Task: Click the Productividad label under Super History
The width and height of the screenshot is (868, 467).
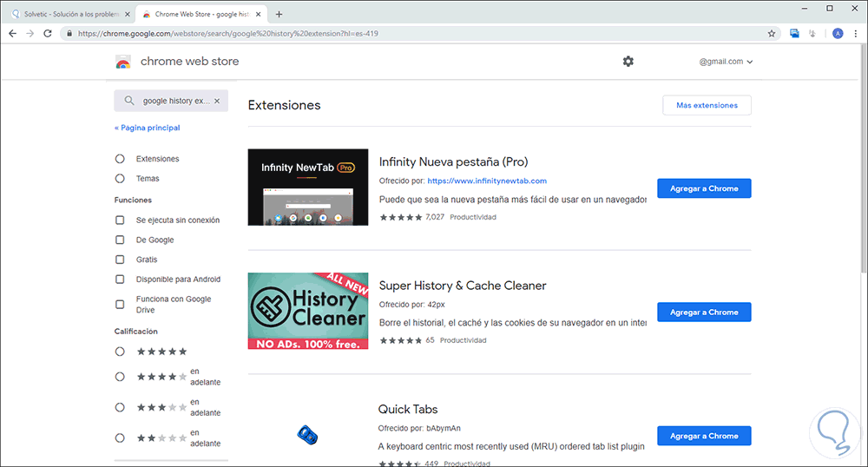Action: [463, 340]
